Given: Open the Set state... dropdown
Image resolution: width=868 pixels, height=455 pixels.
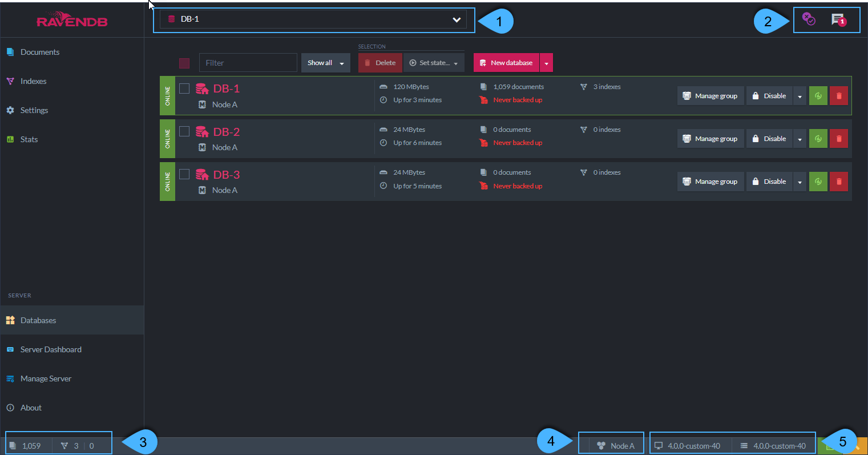Looking at the screenshot, I should pyautogui.click(x=434, y=63).
